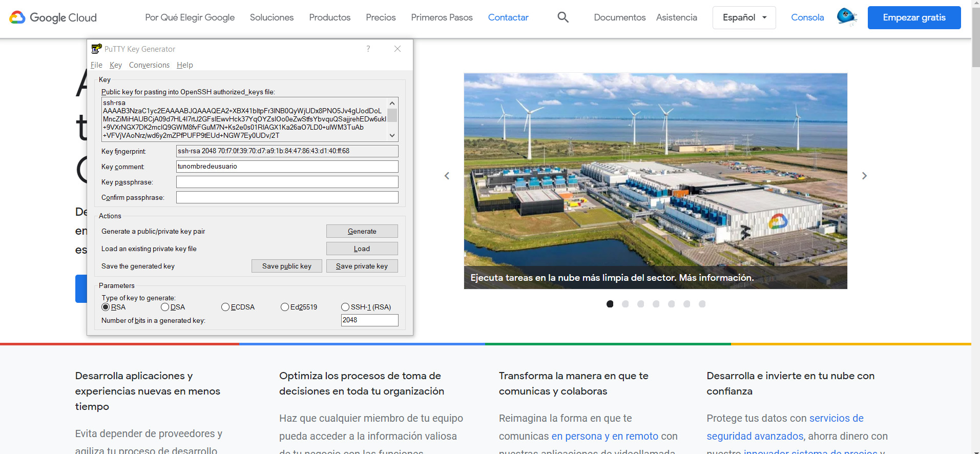980x454 pixels.
Task: Open the Soluciones nav item
Action: [x=272, y=17]
